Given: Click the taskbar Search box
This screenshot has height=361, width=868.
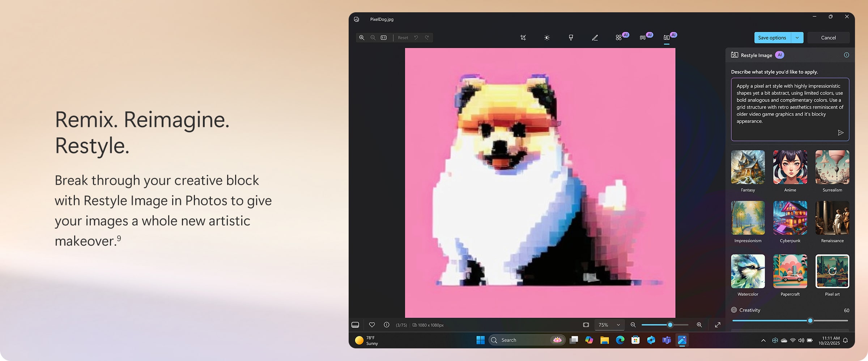Looking at the screenshot, I should tap(527, 340).
